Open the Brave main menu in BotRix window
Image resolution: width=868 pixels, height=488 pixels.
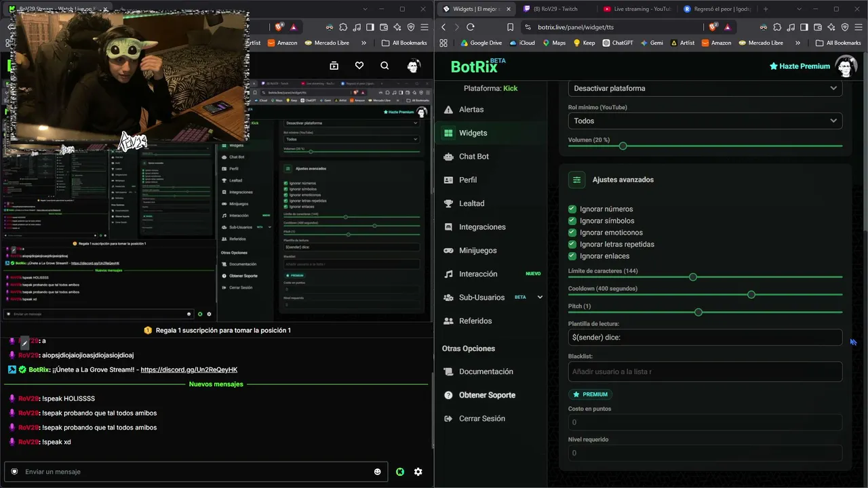(859, 27)
